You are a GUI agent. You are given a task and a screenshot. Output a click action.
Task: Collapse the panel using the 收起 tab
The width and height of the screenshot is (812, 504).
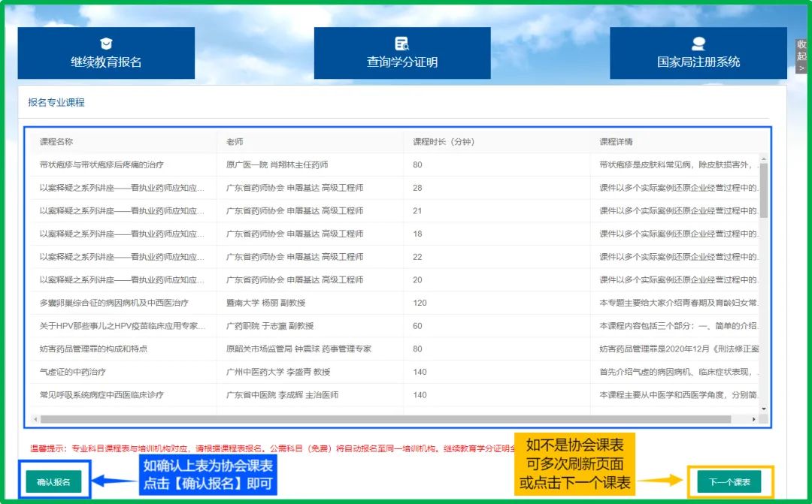800,49
